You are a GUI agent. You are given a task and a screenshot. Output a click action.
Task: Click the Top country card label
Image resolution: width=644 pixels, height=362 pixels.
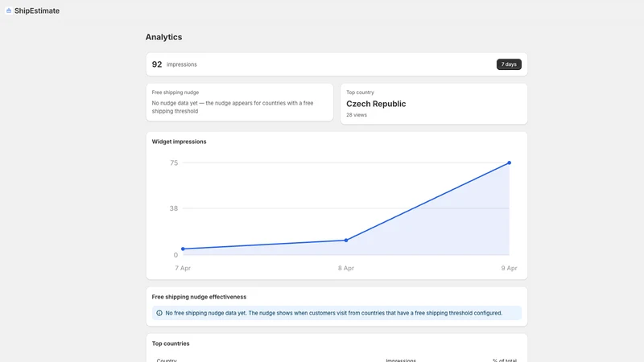[360, 93]
